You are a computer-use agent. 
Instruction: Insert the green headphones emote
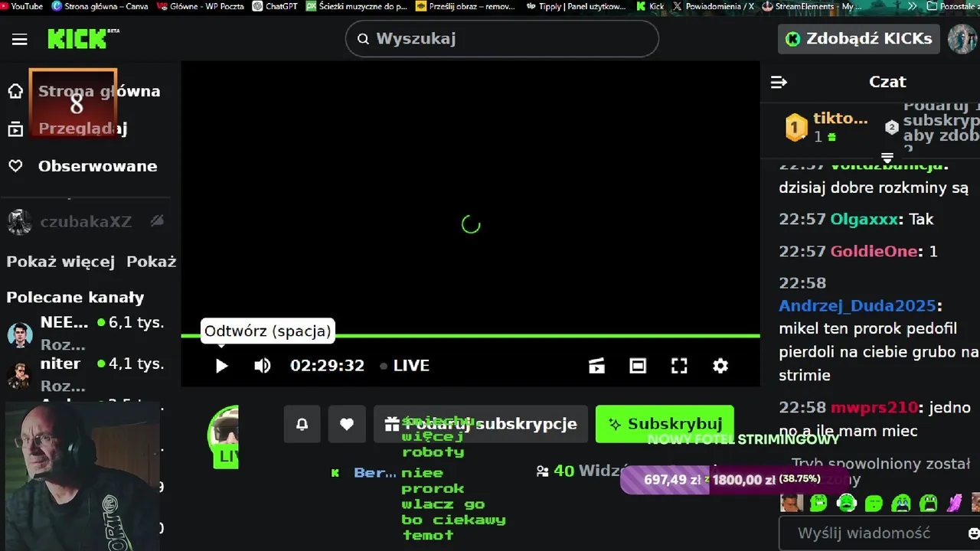846,503
